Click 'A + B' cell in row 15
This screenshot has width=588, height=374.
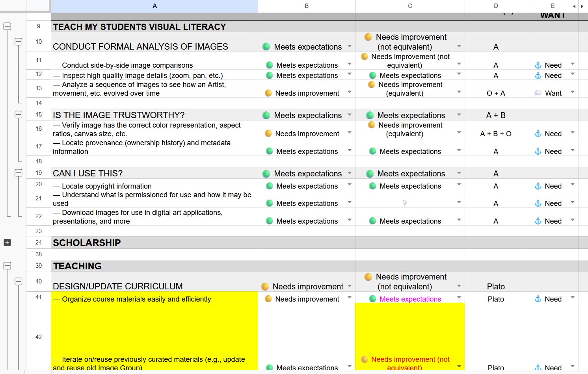coord(496,115)
